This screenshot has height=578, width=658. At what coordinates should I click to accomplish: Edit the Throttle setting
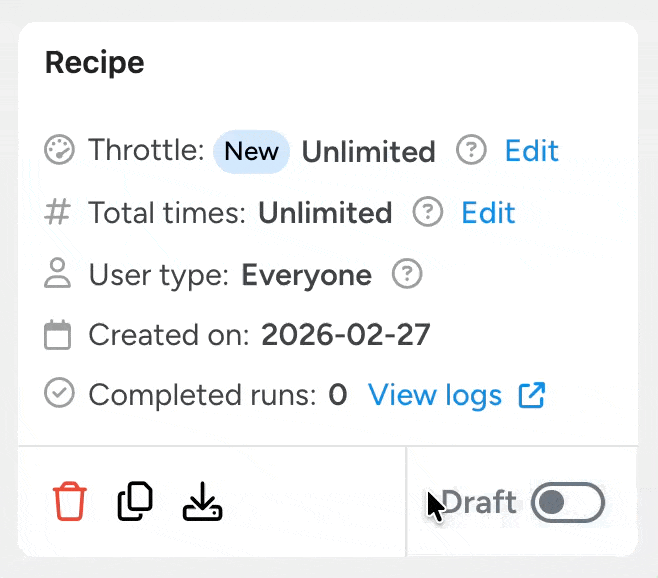click(x=531, y=151)
